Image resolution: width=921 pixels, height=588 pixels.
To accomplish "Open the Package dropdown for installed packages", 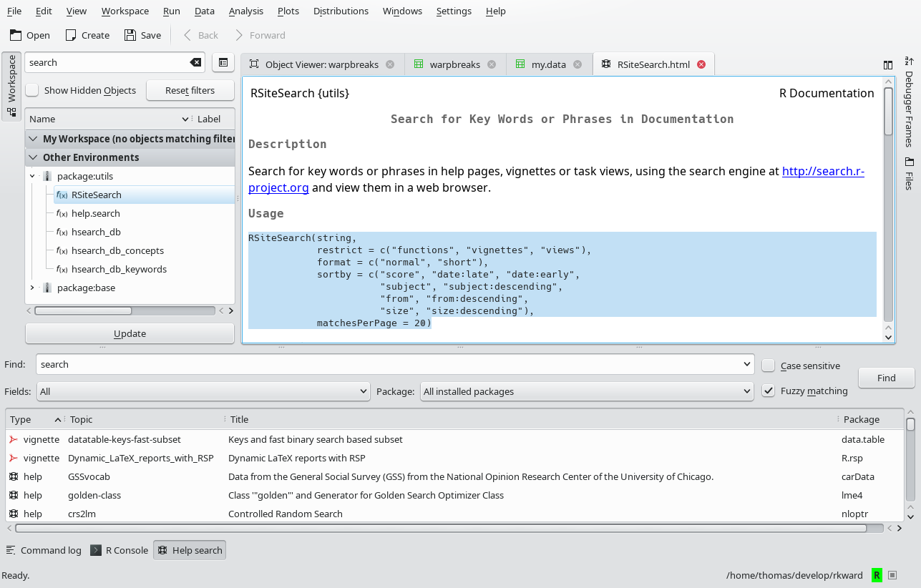I will click(x=586, y=391).
